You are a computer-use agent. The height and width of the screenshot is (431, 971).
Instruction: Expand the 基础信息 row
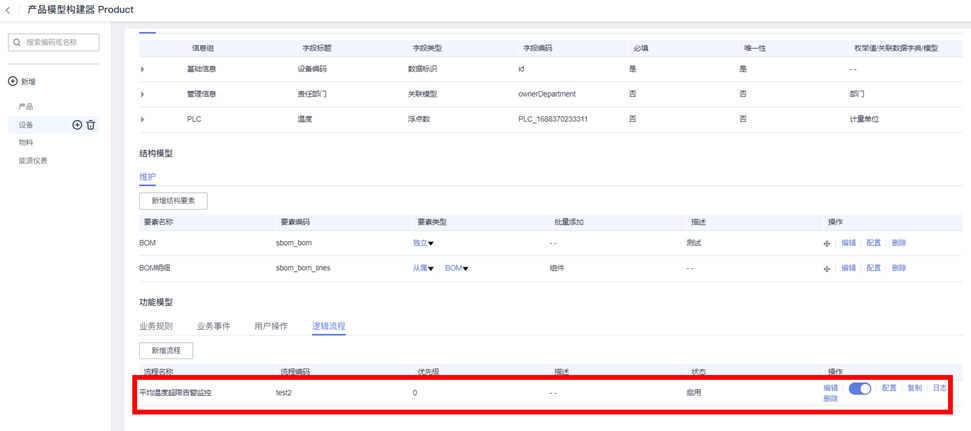142,69
